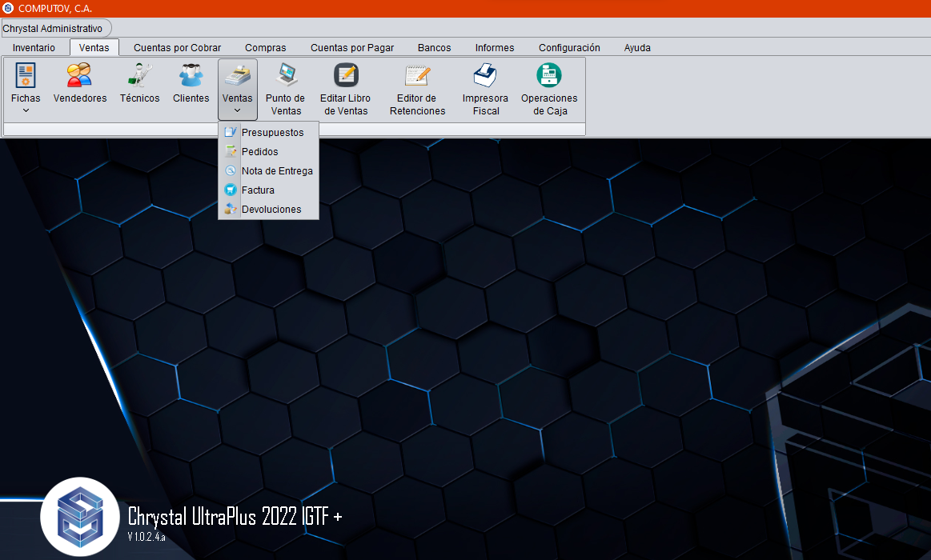Collapse the Ventas ribbon dropdown button
The height and width of the screenshot is (560, 931).
pos(237,89)
